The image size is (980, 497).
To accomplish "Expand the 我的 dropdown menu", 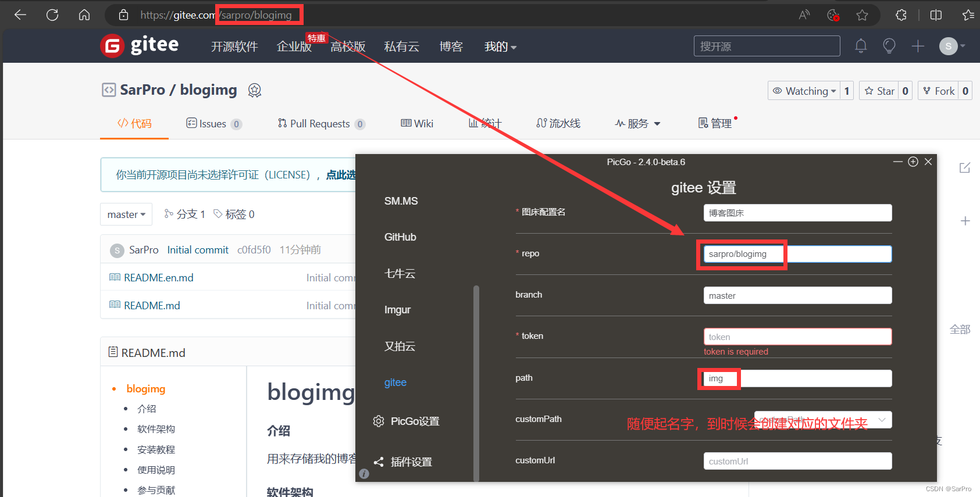I will (x=500, y=47).
